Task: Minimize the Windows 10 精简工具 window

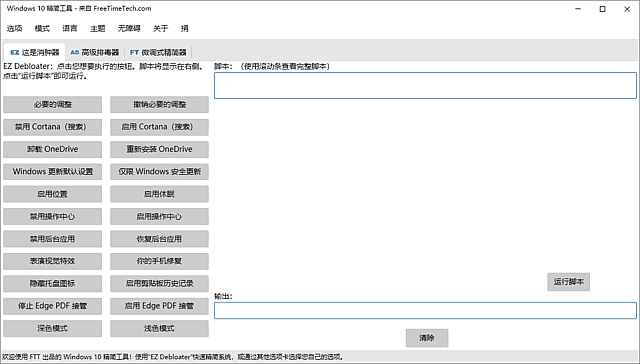Action: click(x=578, y=9)
